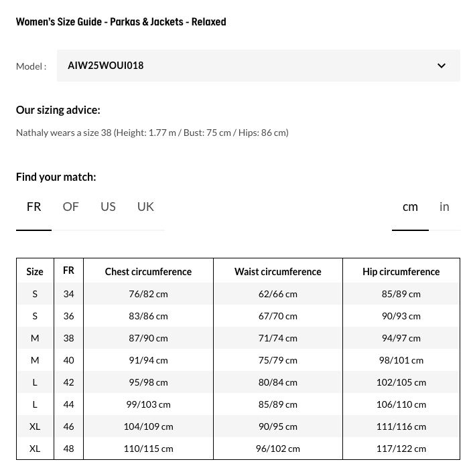Click the 85/89 cm waist value
The image size is (469, 476).
(277, 404)
